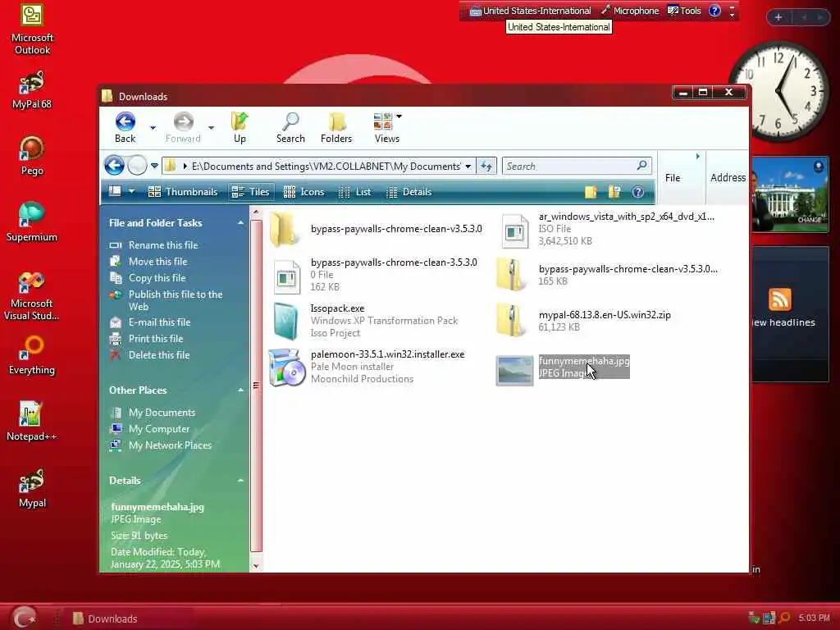Image resolution: width=840 pixels, height=630 pixels.
Task: Click the yellow folder icon on view bar
Action: (x=591, y=192)
